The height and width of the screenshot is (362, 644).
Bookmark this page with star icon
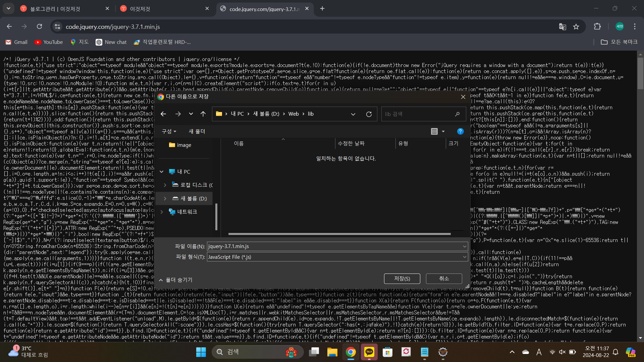coord(576,26)
